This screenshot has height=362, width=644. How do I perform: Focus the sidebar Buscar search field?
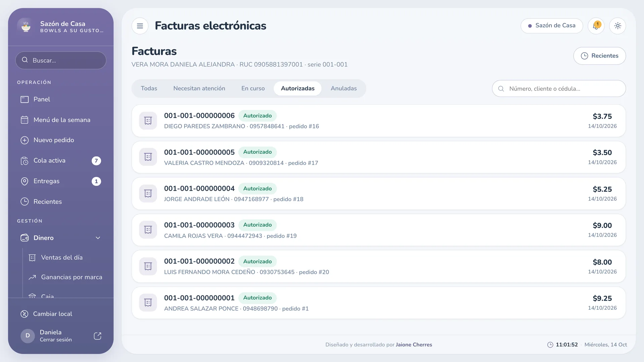(x=61, y=60)
